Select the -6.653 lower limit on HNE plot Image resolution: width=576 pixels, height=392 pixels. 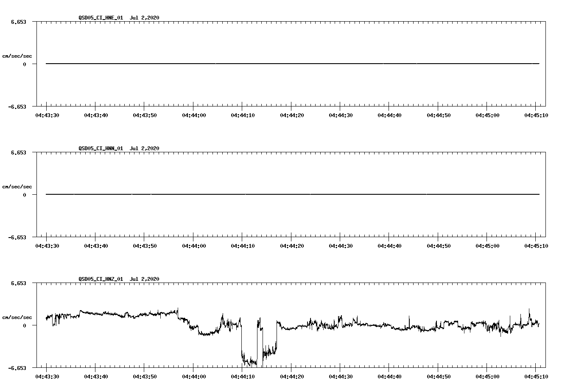(x=17, y=106)
